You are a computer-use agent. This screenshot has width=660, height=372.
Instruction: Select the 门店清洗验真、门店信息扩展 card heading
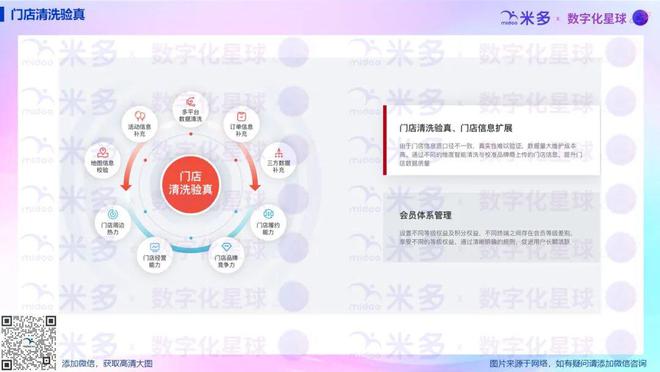pyautogui.click(x=456, y=128)
